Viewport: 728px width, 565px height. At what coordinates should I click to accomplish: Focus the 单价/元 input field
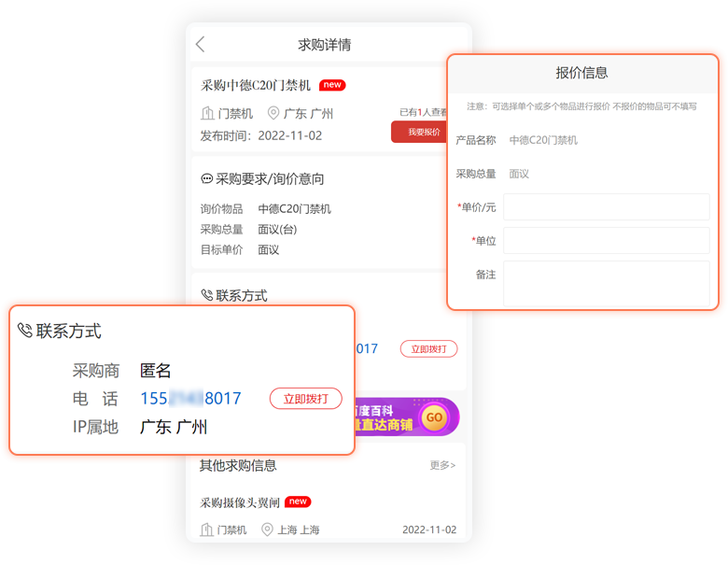pyautogui.click(x=606, y=207)
